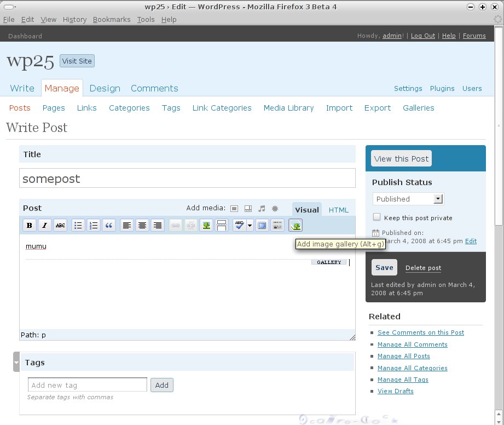Toggle the spellchecker ABC icon
The width and height of the screenshot is (504, 425).
click(240, 225)
